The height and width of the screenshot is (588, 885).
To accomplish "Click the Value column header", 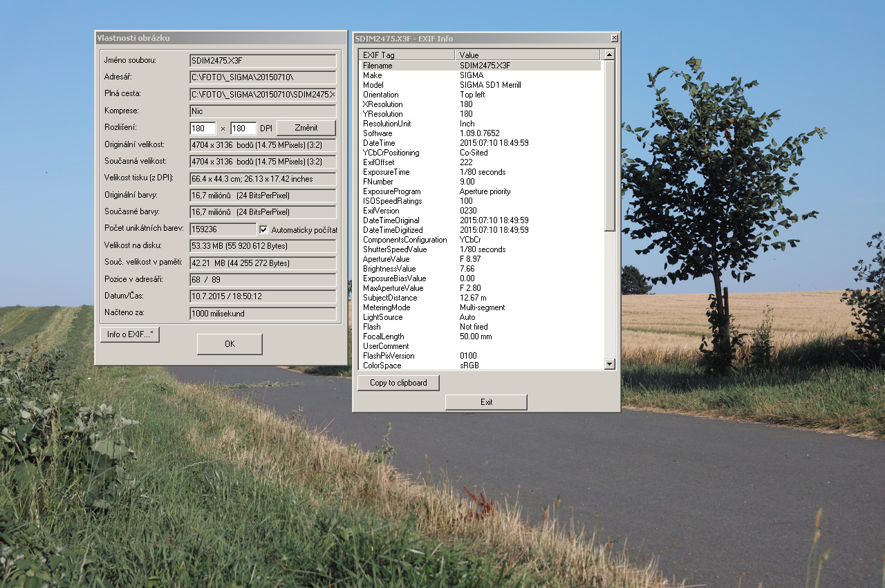I will tap(528, 55).
